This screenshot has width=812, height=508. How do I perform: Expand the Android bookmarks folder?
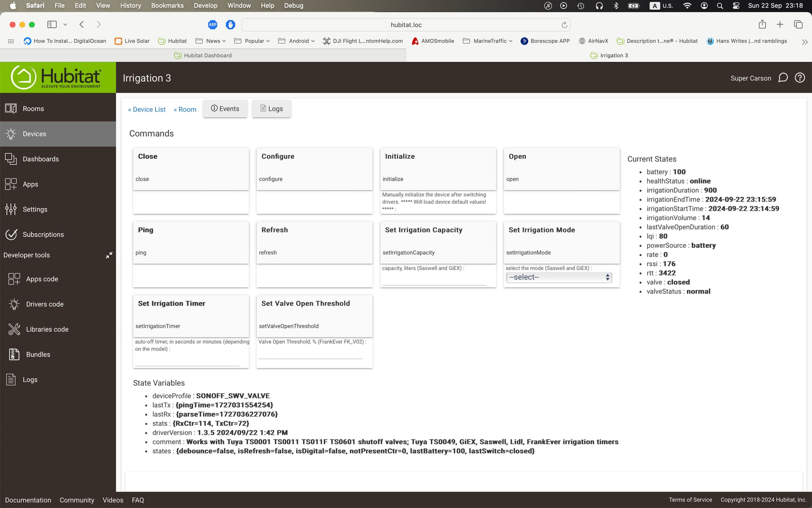[x=296, y=41]
